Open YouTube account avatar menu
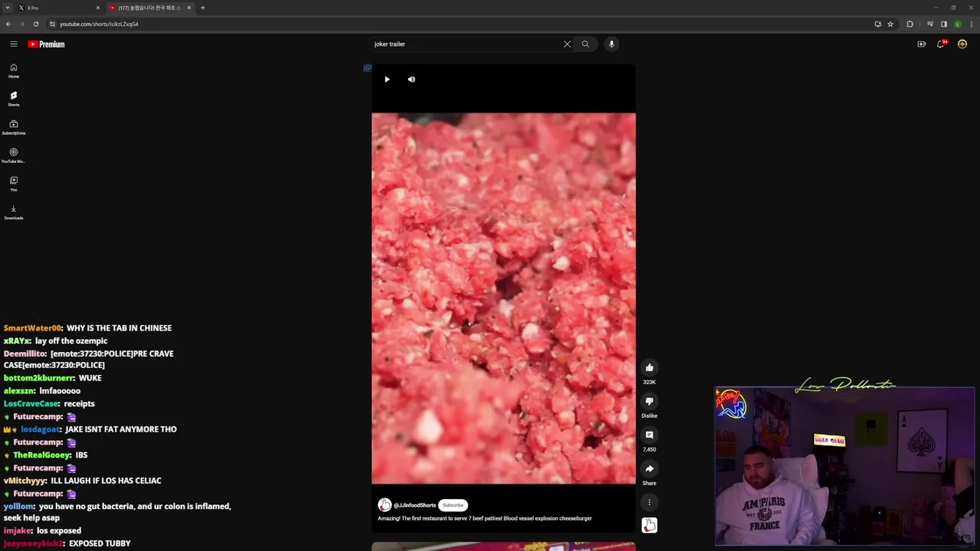This screenshot has width=980, height=551. pyautogui.click(x=962, y=44)
